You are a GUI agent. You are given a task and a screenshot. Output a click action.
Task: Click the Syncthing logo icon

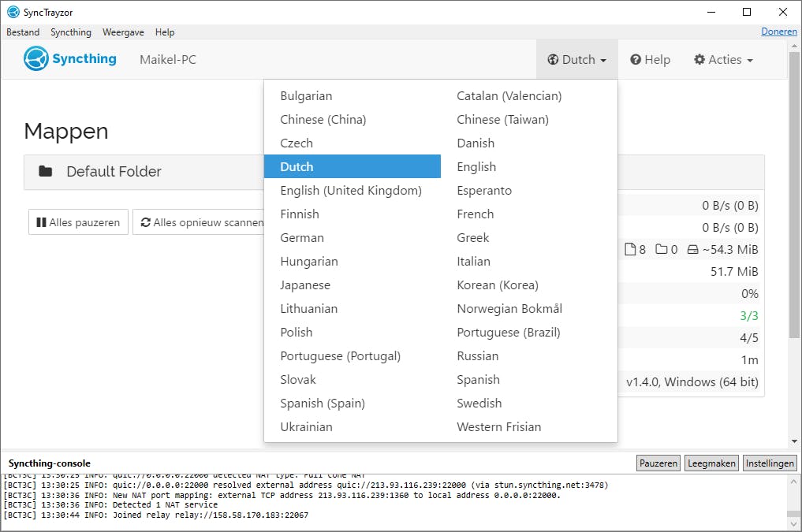click(35, 58)
